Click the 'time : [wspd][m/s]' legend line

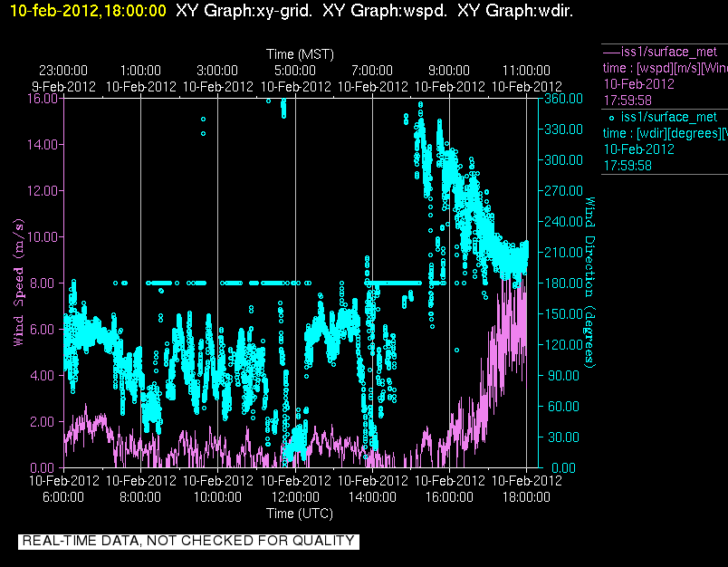(665, 68)
